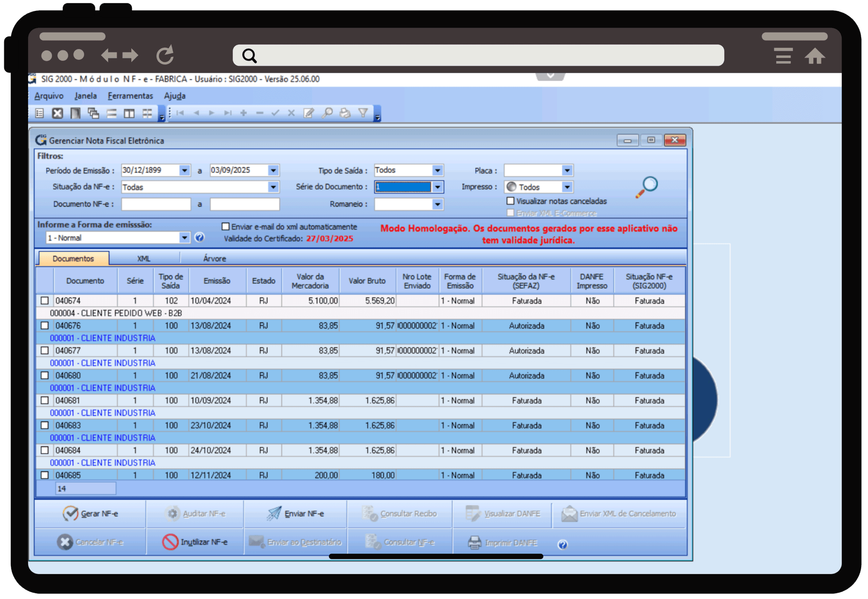Click the funnel filter toolbar icon

tap(363, 113)
